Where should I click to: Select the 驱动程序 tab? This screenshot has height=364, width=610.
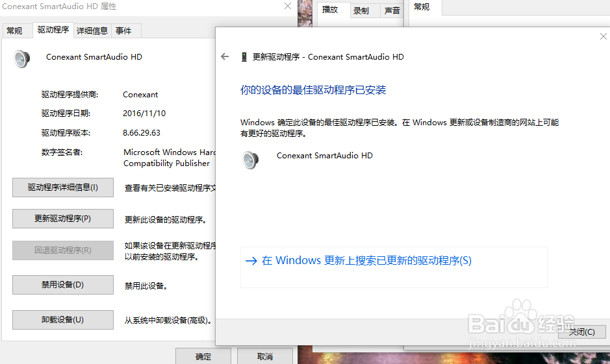point(53,30)
